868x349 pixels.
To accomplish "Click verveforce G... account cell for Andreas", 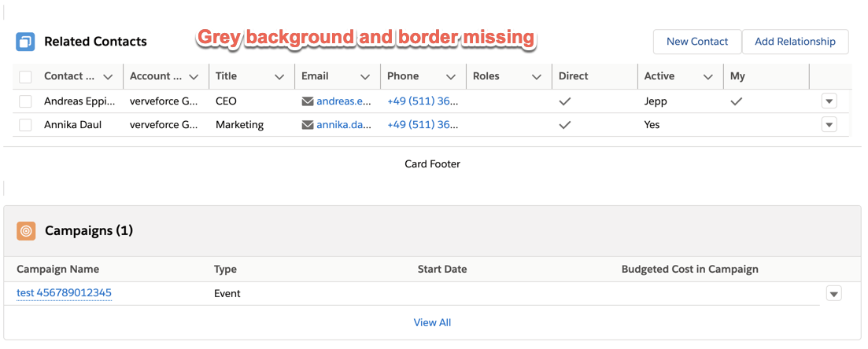I will point(164,101).
